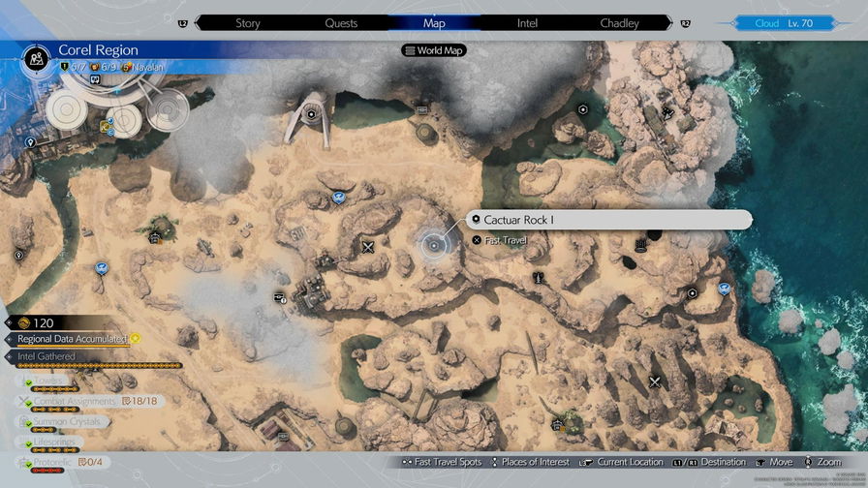This screenshot has height=488, width=868.
Task: Click the World Map button
Action: coord(433,50)
